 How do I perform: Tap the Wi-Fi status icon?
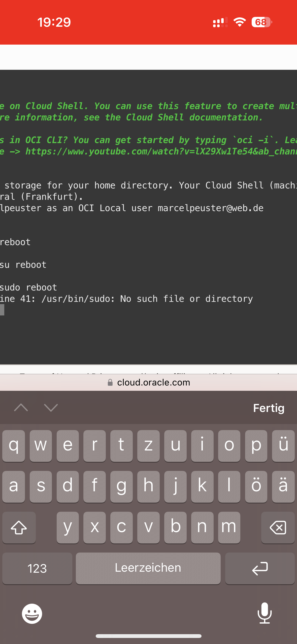(x=239, y=22)
